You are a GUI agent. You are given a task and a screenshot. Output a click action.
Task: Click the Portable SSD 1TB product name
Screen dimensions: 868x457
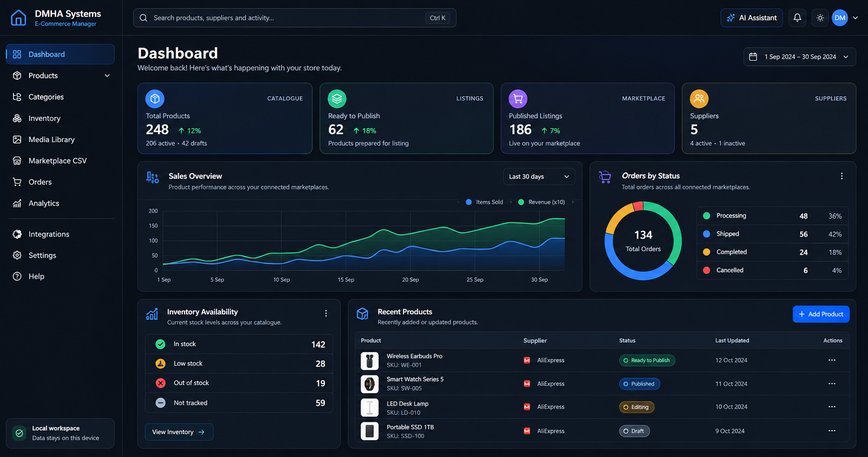410,427
